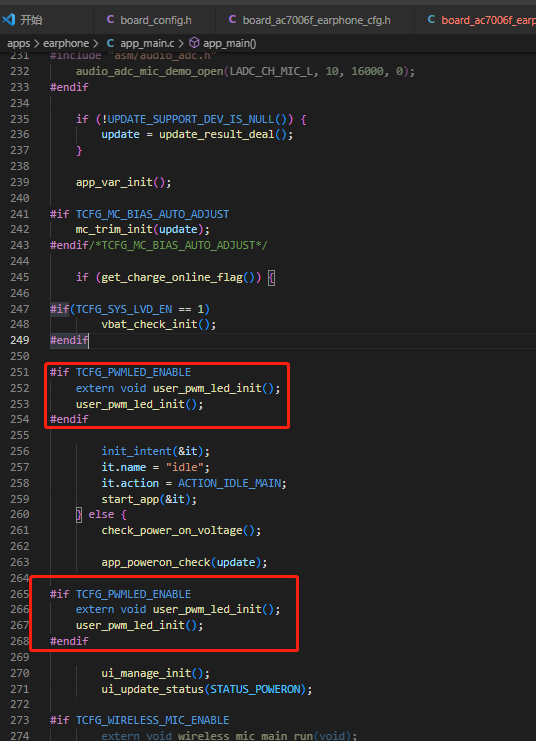Click check_power_on_voltage() on line 261
The width and height of the screenshot is (536, 741).
click(x=178, y=531)
